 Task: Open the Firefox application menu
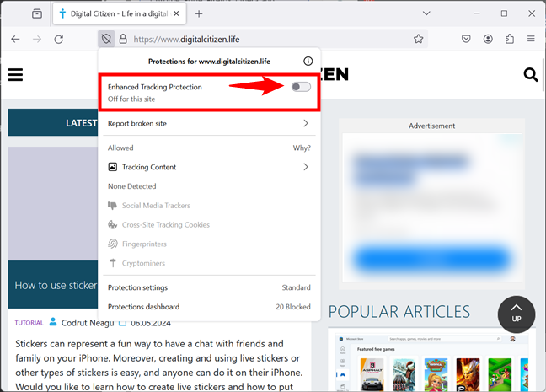tap(531, 39)
